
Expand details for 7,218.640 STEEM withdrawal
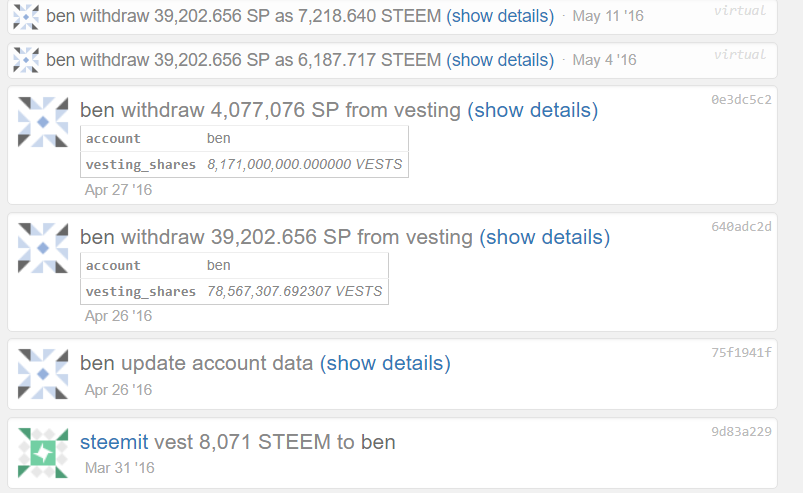(500, 16)
